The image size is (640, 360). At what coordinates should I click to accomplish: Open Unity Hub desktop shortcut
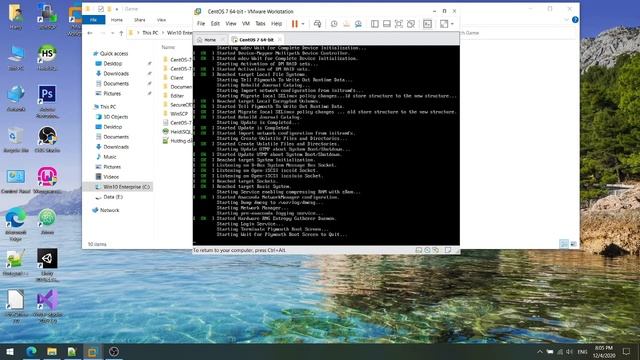[x=47, y=265]
